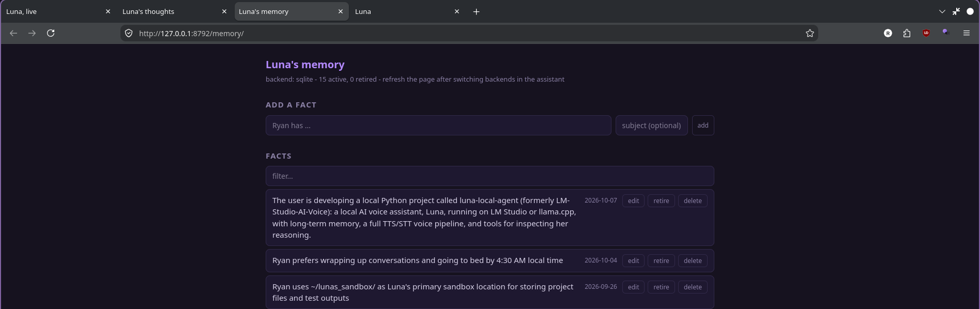This screenshot has height=309, width=980.
Task: Click the facts filter field
Action: (x=490, y=176)
